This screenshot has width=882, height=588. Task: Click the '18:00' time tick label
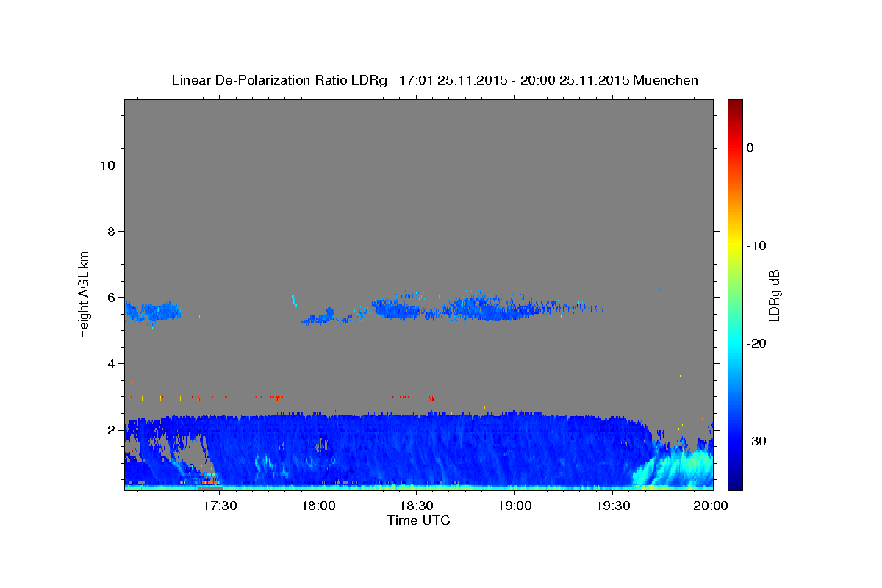pos(318,506)
